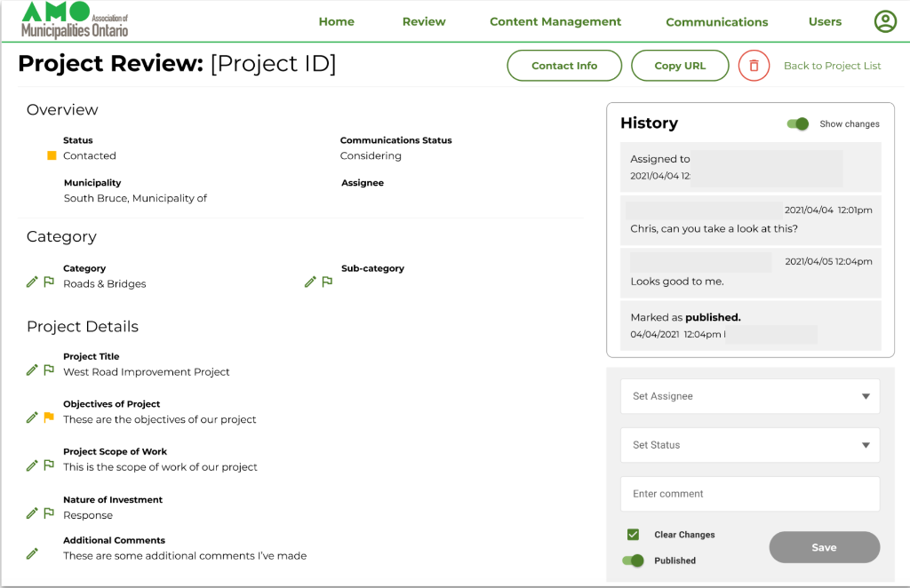
Task: Click the Enter comment input field
Action: [749, 494]
